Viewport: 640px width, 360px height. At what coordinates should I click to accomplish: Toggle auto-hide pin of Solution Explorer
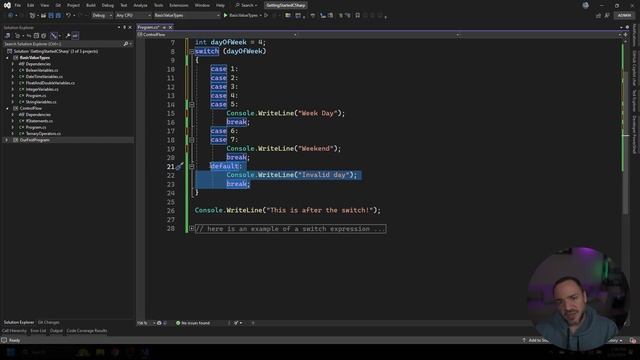coord(124,27)
